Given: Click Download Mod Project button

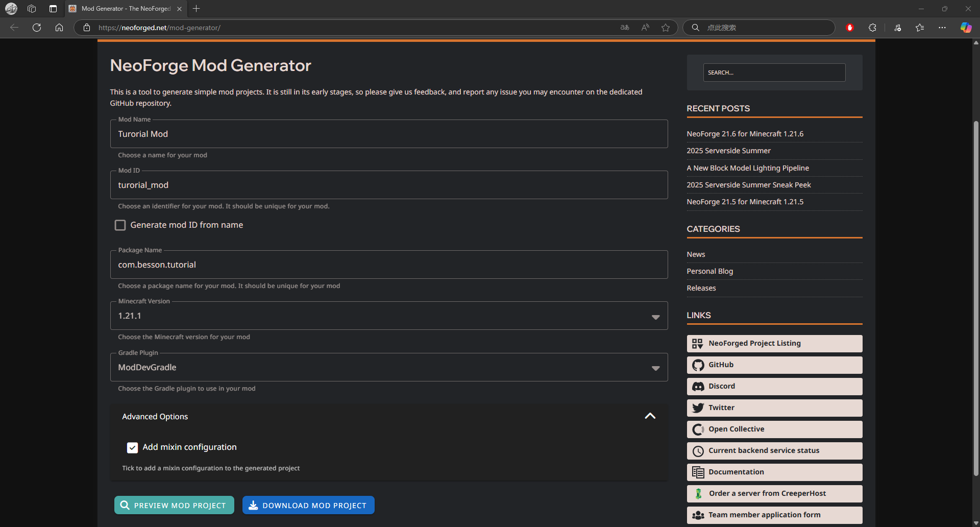Looking at the screenshot, I should point(308,505).
